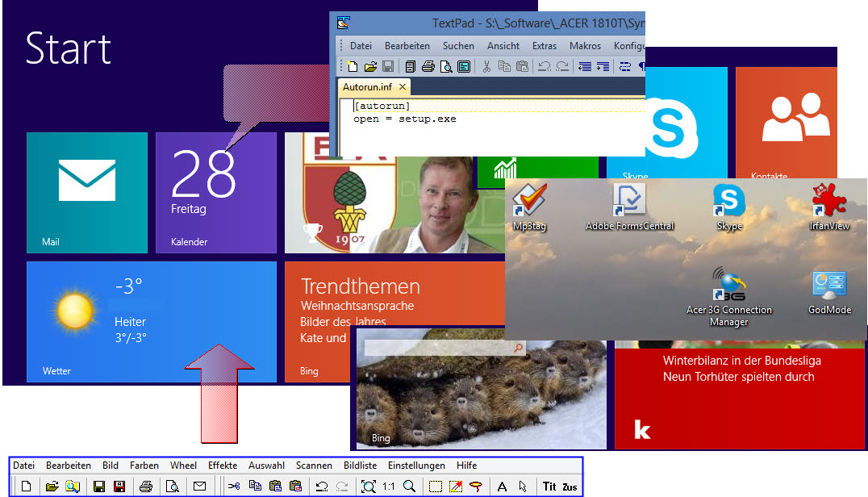Open Makros menu in TextPad

[585, 46]
